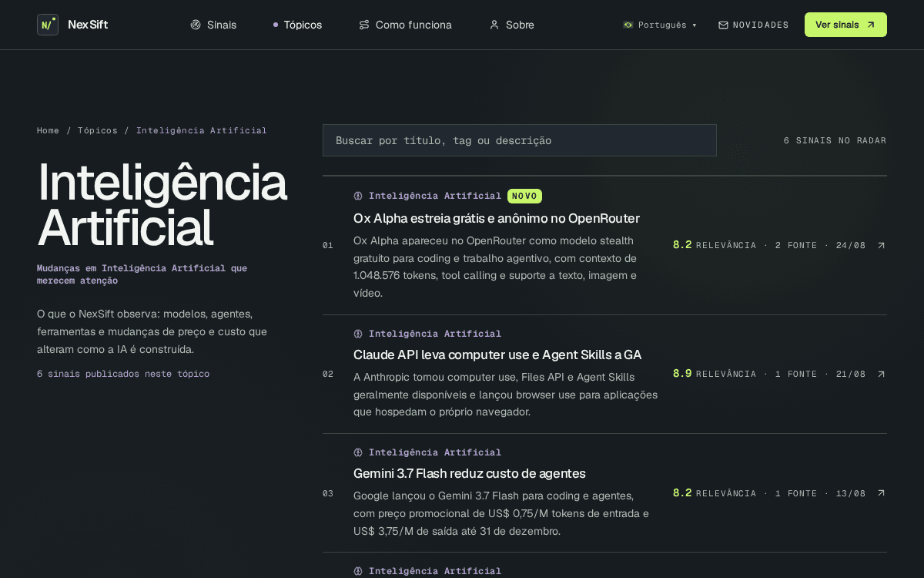Click NexSift brand name
This screenshot has height=578, width=924.
tap(88, 25)
